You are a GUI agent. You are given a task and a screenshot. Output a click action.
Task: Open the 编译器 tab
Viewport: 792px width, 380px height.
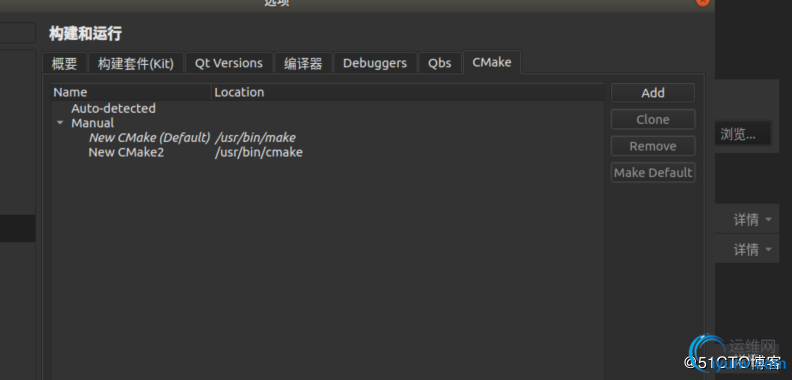coord(303,63)
